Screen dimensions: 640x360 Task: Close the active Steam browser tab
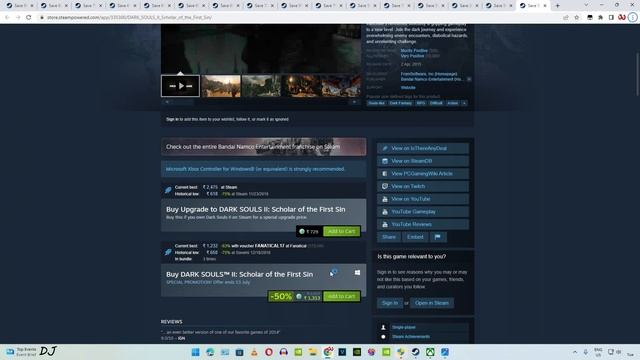click(x=544, y=6)
